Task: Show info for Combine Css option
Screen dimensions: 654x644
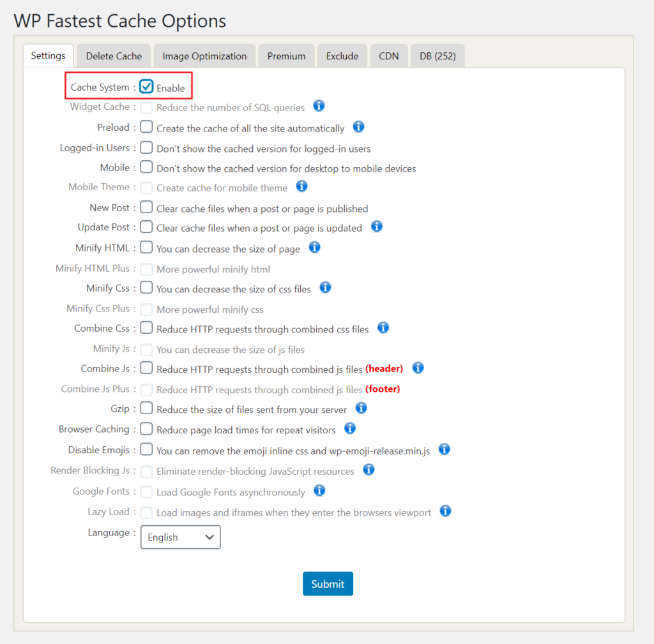Action: click(x=383, y=327)
